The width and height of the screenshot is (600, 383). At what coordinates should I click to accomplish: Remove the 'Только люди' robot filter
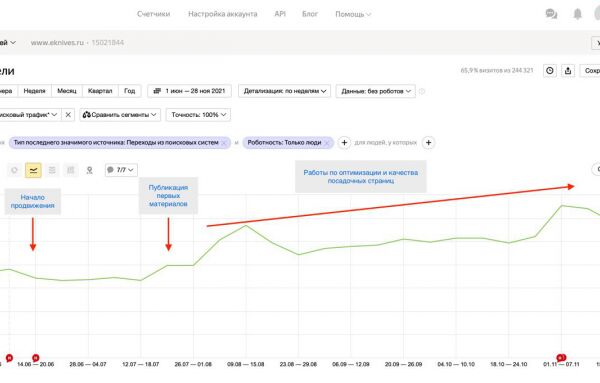[327, 143]
